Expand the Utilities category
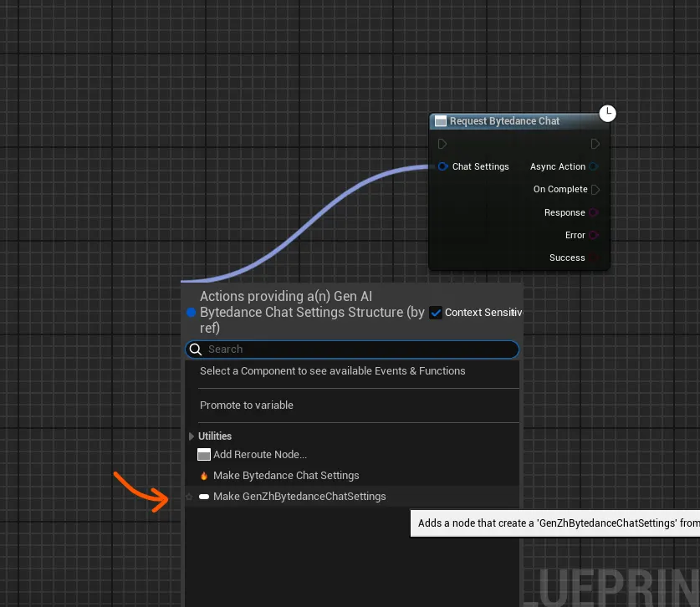This screenshot has width=700, height=607. coord(191,436)
